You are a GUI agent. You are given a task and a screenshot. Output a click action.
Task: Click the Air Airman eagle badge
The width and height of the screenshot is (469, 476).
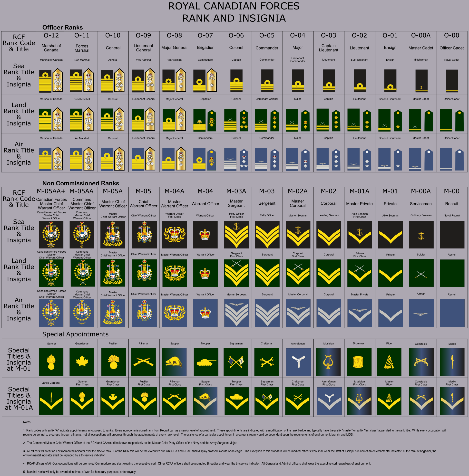point(421,313)
